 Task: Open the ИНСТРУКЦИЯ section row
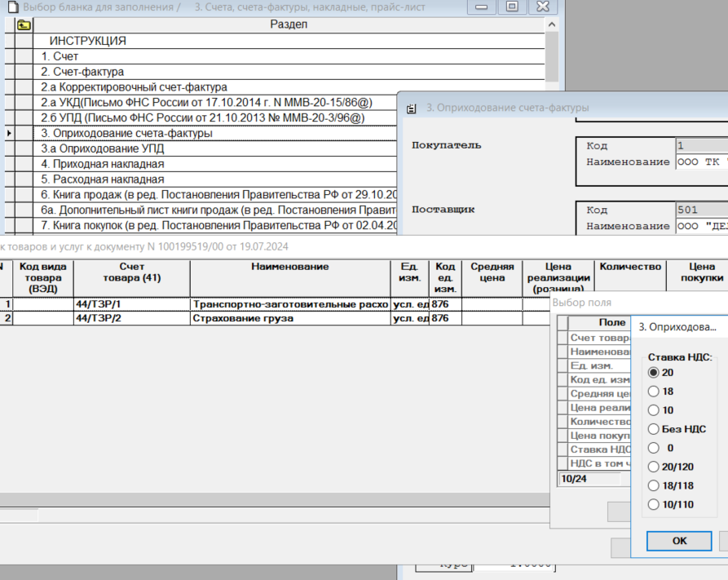click(289, 41)
